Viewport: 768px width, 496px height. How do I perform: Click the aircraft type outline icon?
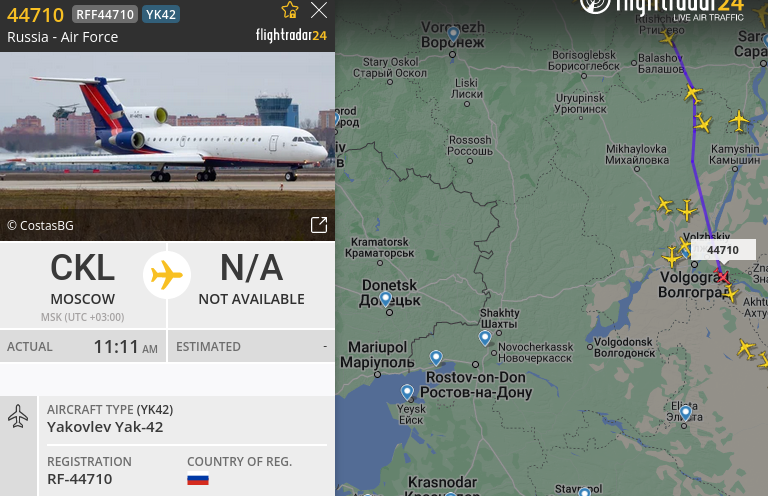[x=18, y=416]
